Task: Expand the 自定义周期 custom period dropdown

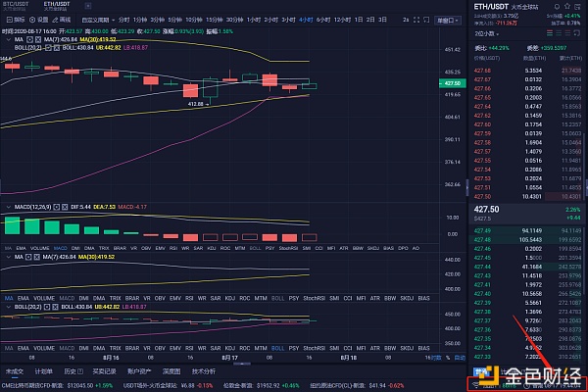Action: (97, 19)
